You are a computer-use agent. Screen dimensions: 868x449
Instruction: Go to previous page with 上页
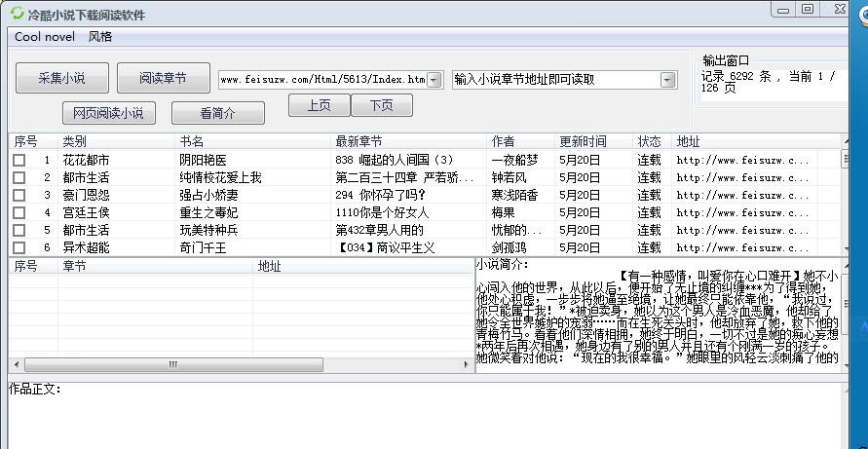(319, 105)
